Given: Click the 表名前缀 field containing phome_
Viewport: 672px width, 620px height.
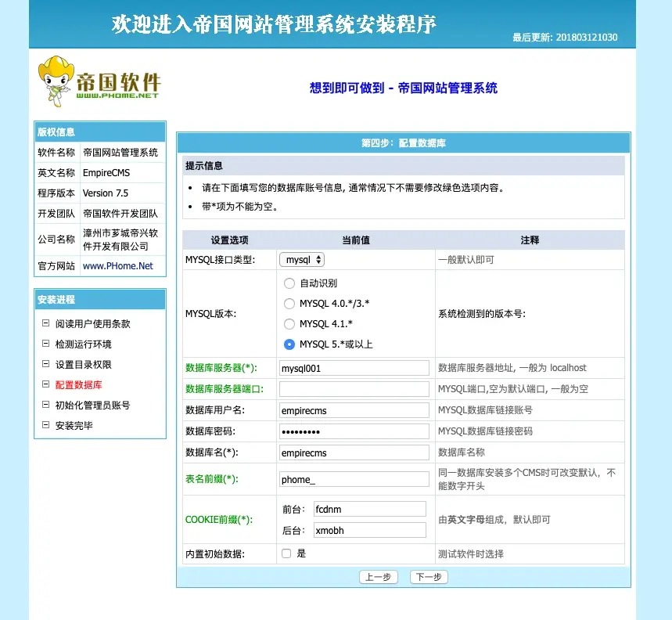Looking at the screenshot, I should click(x=354, y=479).
